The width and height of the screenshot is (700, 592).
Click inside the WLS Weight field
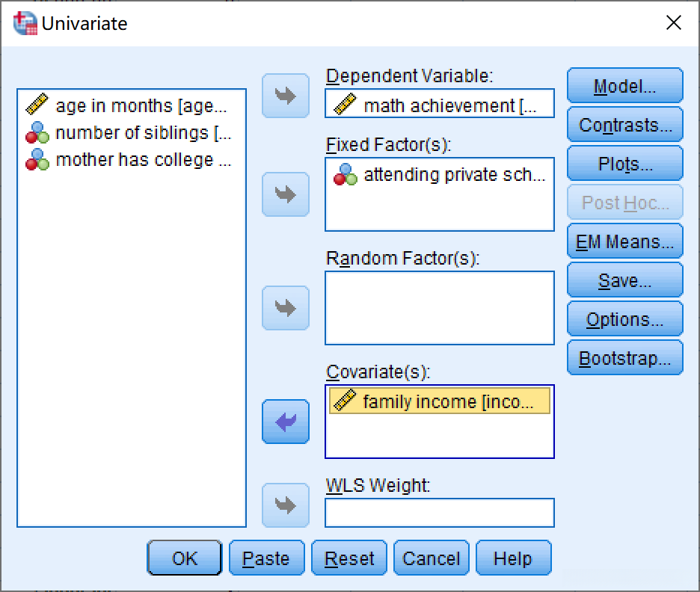pos(440,513)
